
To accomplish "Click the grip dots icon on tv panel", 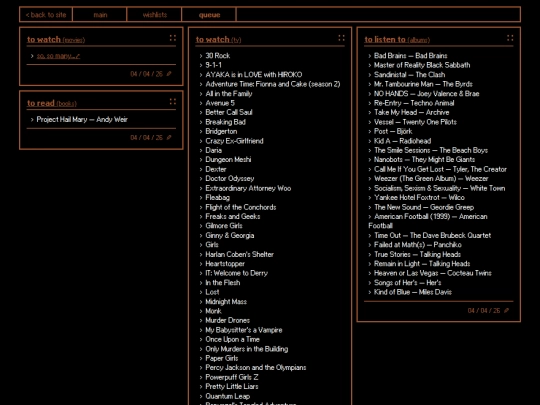I will click(x=341, y=38).
